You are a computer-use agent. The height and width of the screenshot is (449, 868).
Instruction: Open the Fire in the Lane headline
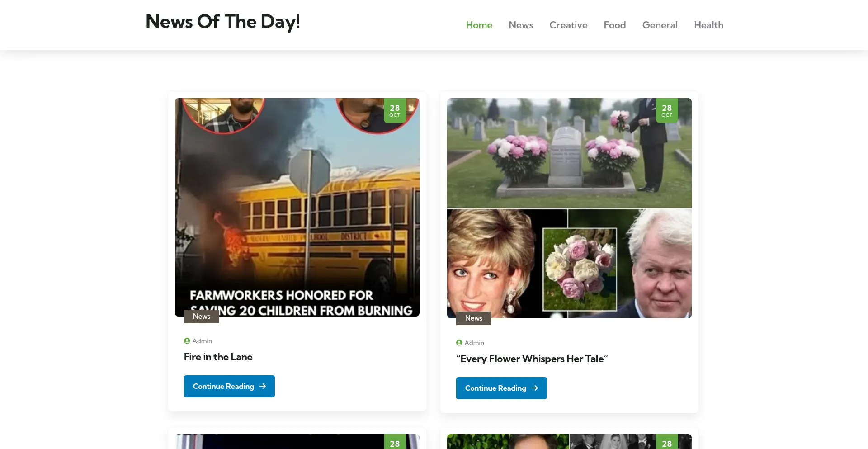[218, 357]
